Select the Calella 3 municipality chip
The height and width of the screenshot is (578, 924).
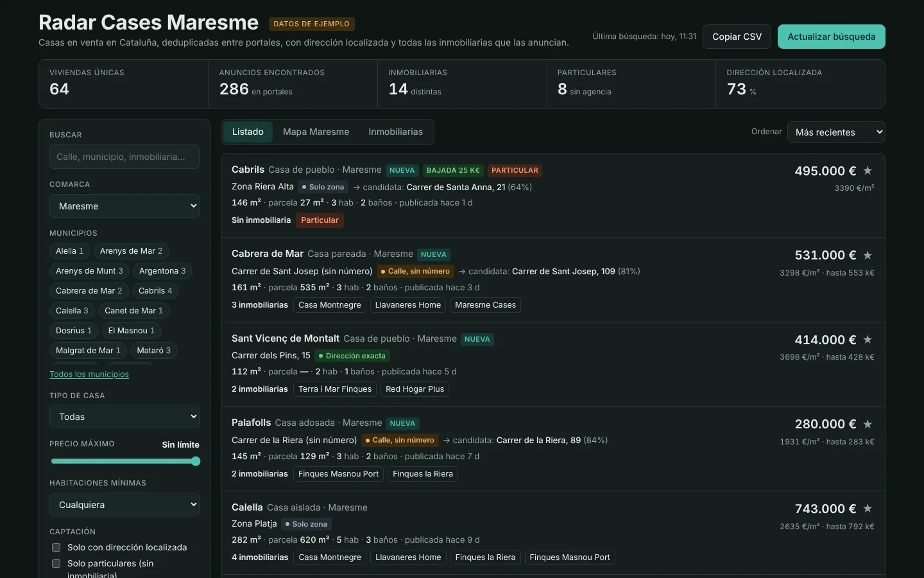coord(72,311)
